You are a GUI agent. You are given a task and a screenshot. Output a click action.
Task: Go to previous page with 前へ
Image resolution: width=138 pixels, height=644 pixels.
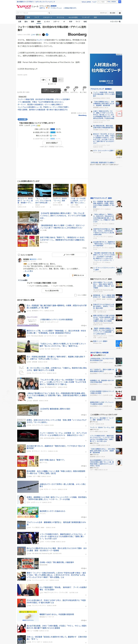point(44,80)
